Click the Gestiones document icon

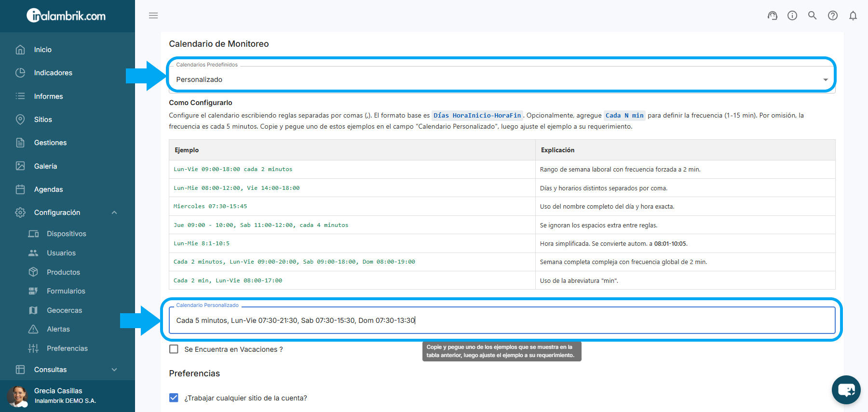20,143
